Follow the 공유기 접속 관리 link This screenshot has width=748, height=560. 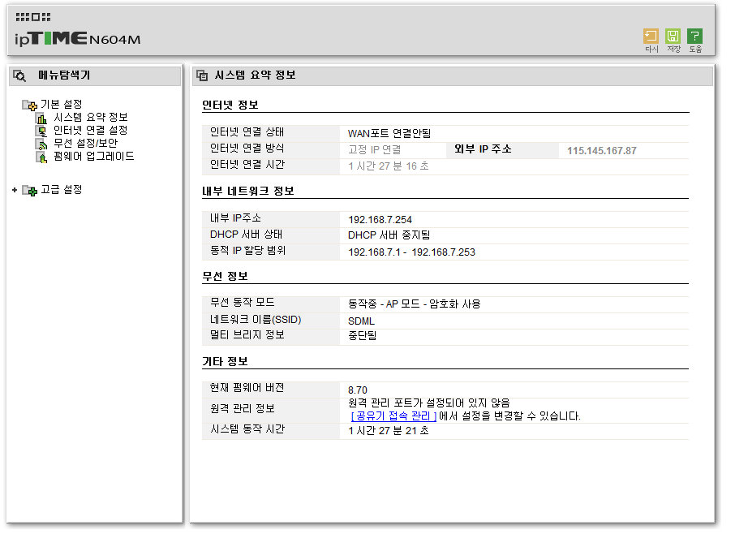pyautogui.click(x=393, y=416)
